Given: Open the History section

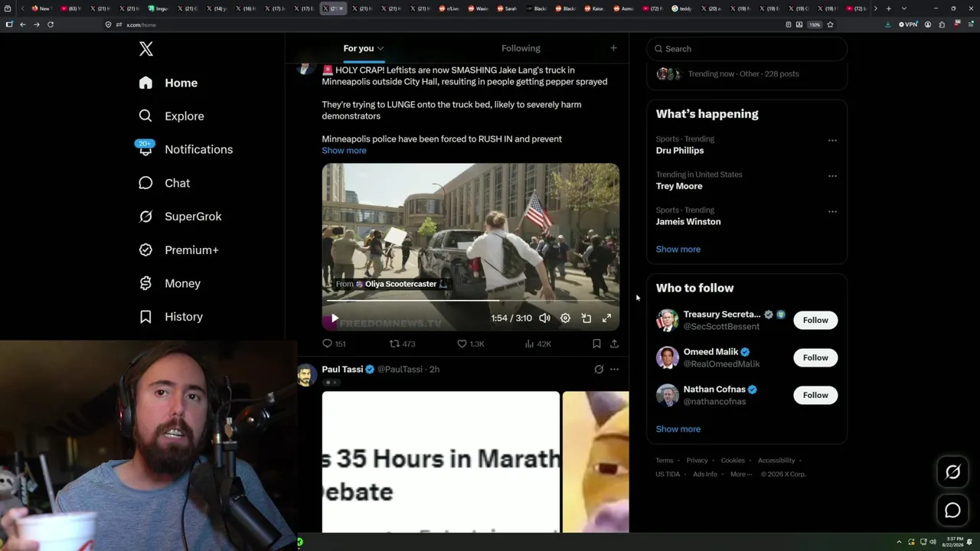Looking at the screenshot, I should pos(171,317).
